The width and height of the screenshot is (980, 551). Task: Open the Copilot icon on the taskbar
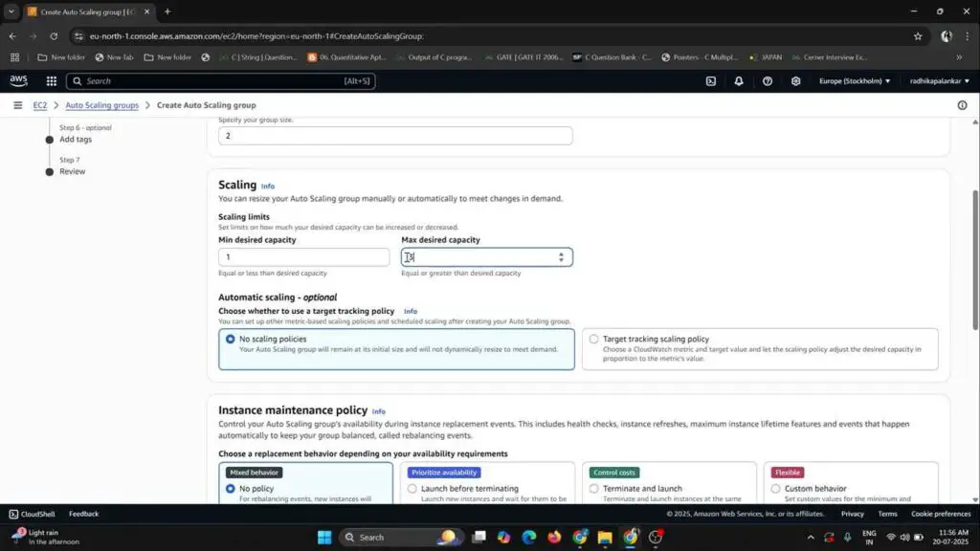coord(503,538)
